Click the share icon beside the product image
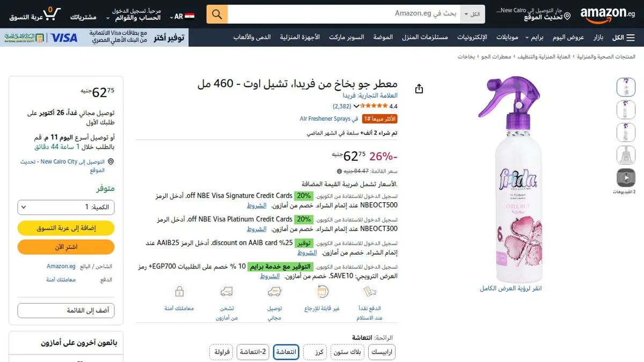The width and height of the screenshot is (644, 362). (419, 88)
